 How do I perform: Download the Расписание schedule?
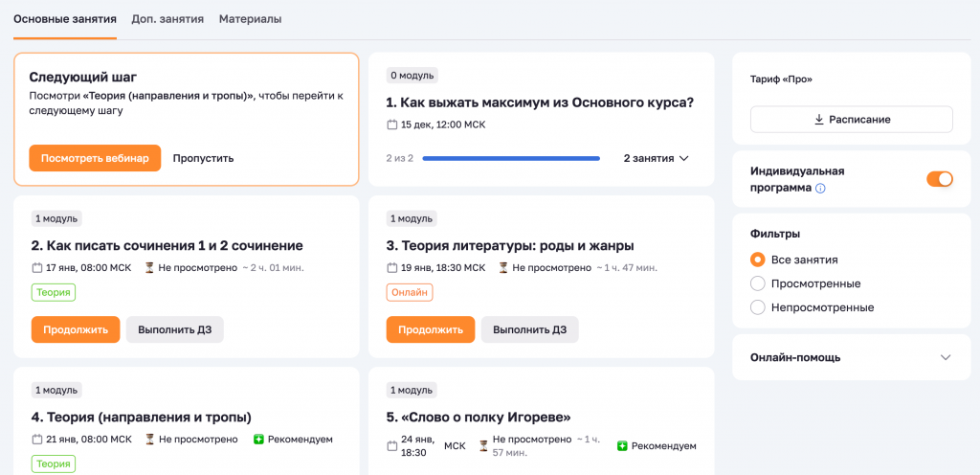click(851, 120)
